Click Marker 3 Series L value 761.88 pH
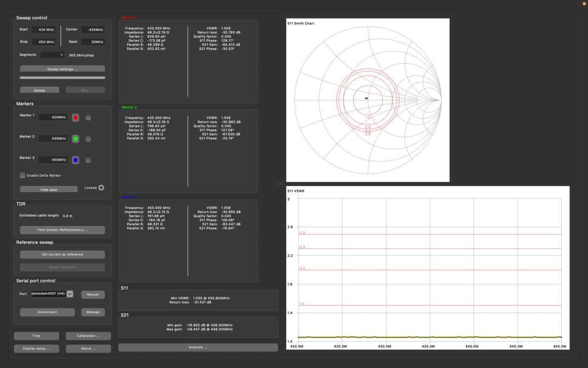Screen dimensions: 588x368 pyautogui.click(x=157, y=216)
